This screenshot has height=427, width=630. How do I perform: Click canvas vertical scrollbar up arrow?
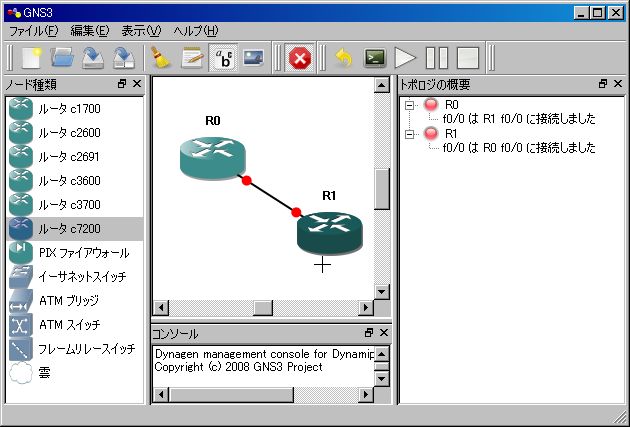[x=381, y=85]
